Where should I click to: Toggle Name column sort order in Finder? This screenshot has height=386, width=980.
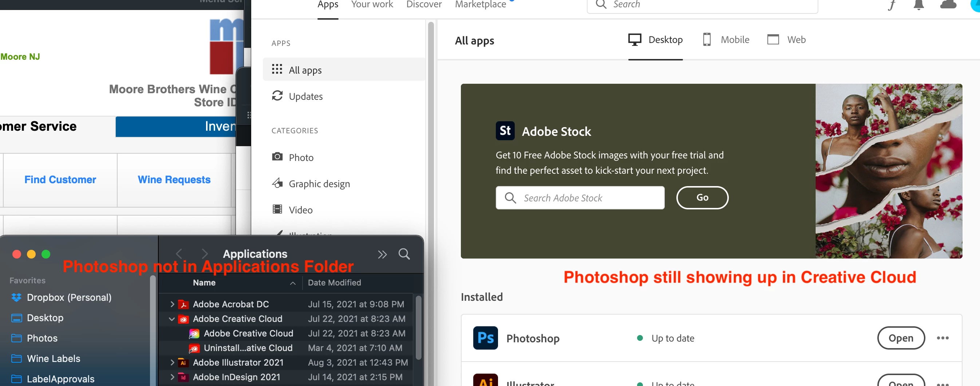click(x=293, y=283)
